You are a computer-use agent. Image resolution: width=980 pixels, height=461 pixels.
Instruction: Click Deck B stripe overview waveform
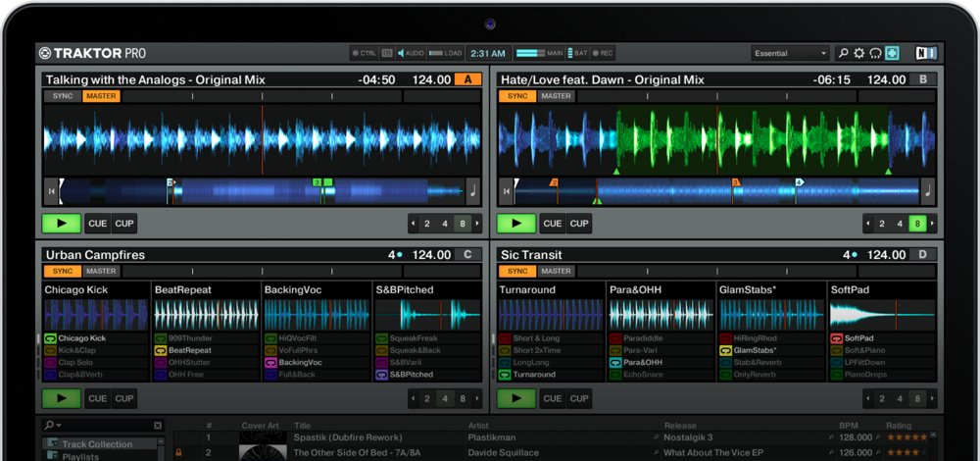[716, 191]
